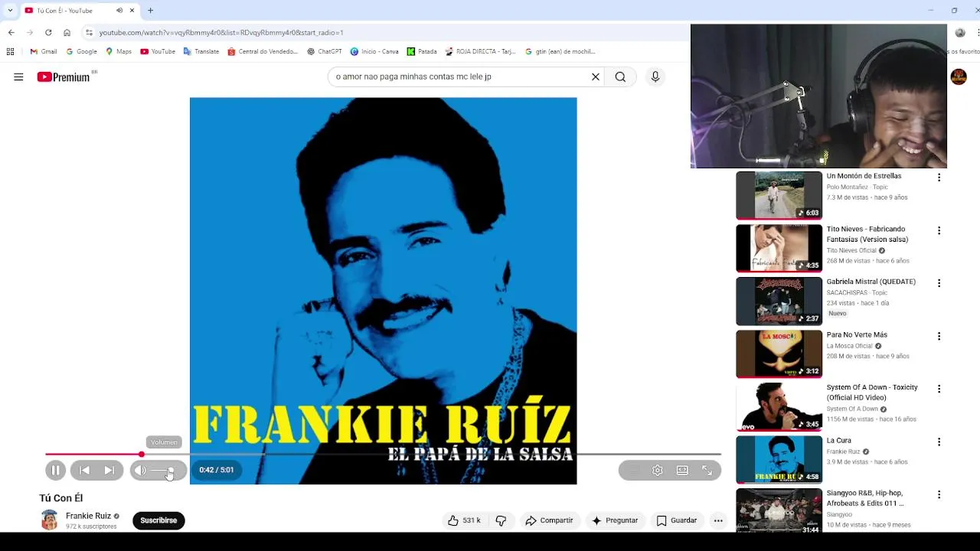
Task: Open YouTube bookmark
Action: coord(158,51)
